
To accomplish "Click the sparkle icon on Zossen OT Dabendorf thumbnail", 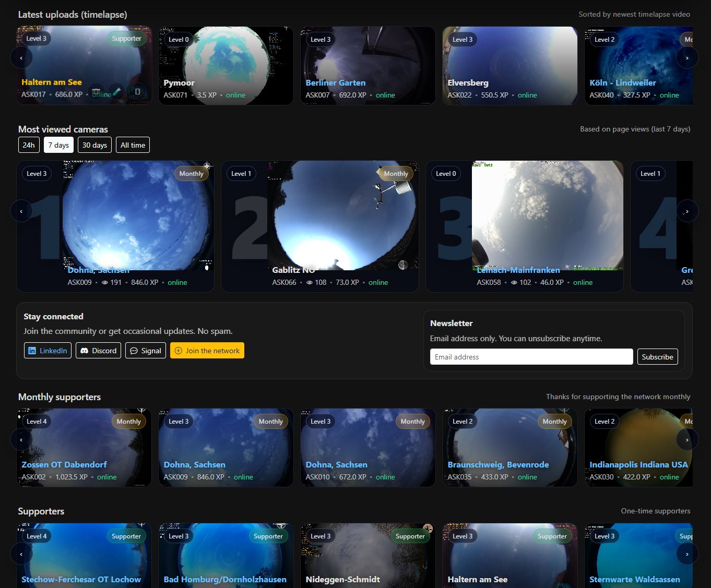I will click(141, 410).
